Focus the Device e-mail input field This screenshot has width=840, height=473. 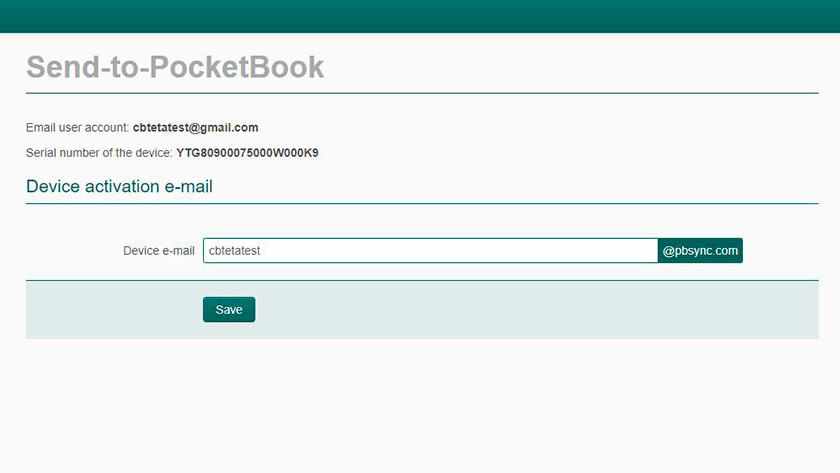click(430, 251)
